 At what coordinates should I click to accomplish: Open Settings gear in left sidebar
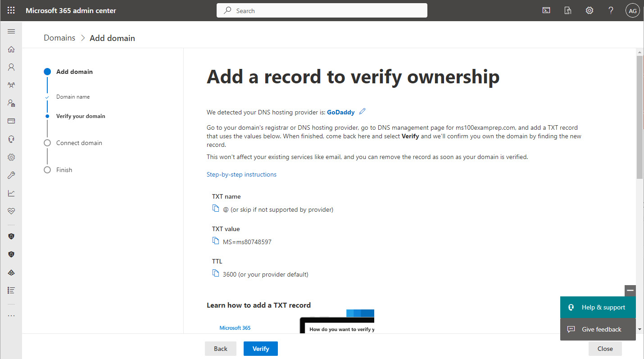coord(11,157)
